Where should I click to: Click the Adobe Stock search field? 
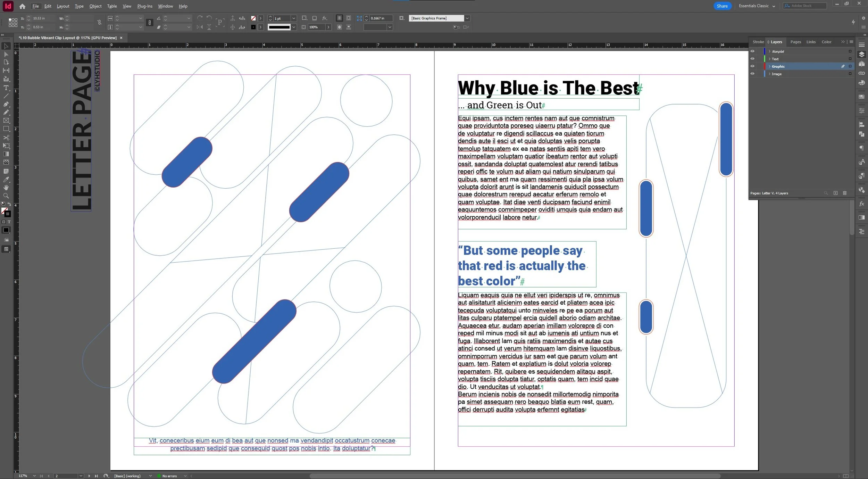point(805,6)
